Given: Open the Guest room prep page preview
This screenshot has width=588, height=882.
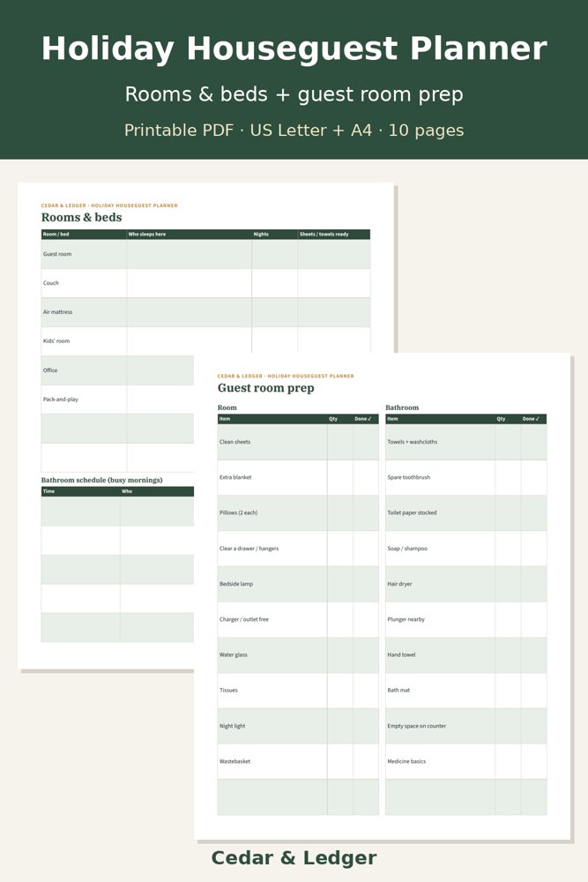Looking at the screenshot, I should coord(383,596).
